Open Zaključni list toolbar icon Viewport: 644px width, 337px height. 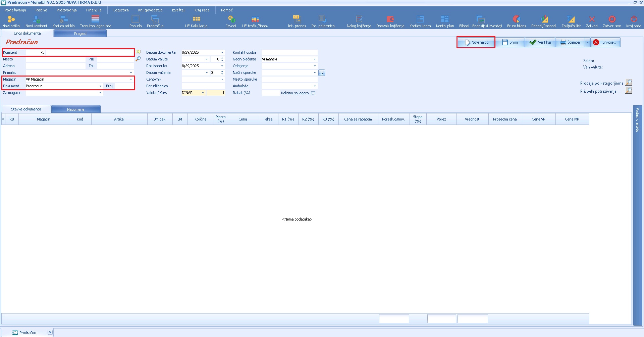571,21
